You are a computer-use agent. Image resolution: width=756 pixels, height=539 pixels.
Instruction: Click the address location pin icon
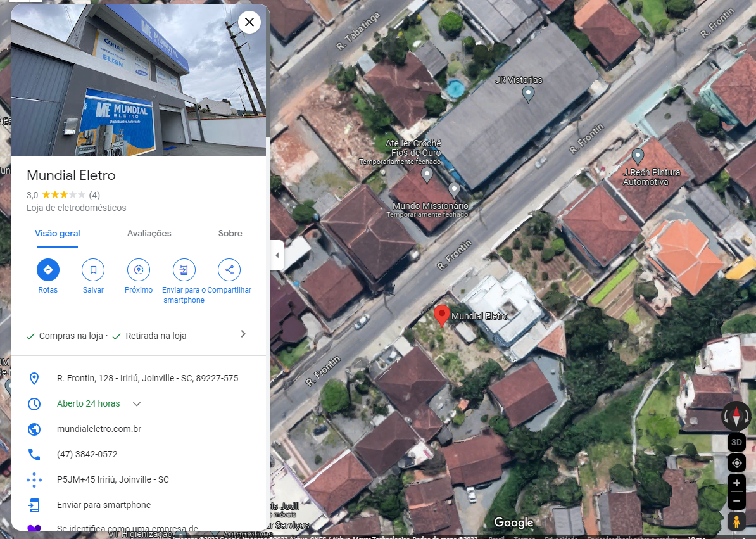(34, 379)
